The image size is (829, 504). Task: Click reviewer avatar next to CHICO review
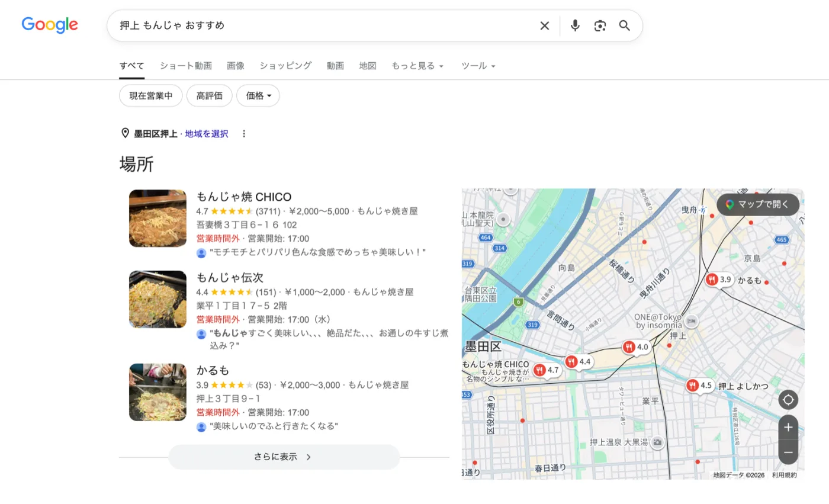tap(201, 253)
